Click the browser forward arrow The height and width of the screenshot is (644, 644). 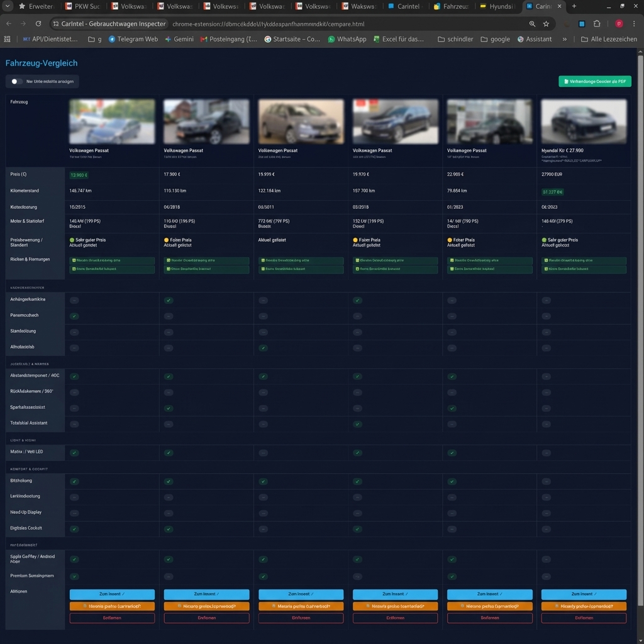[23, 24]
